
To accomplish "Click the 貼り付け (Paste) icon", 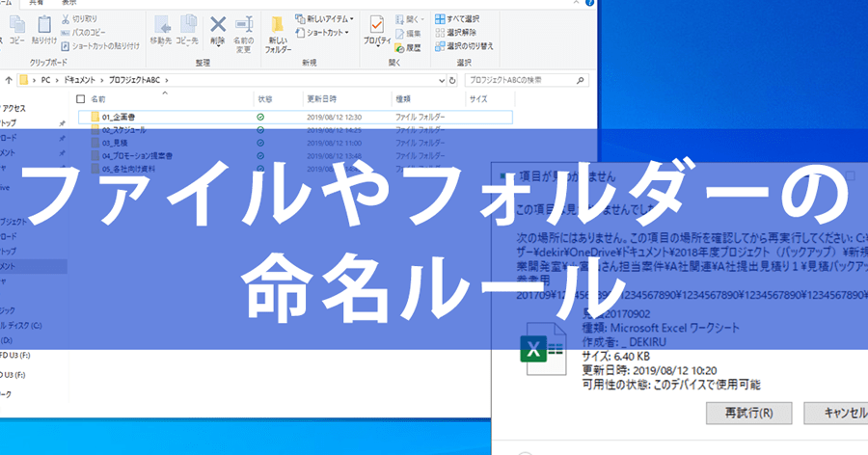I will tap(43, 27).
